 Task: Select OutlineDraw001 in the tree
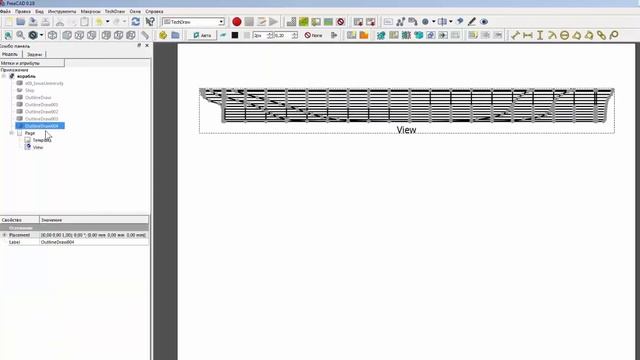point(41,104)
